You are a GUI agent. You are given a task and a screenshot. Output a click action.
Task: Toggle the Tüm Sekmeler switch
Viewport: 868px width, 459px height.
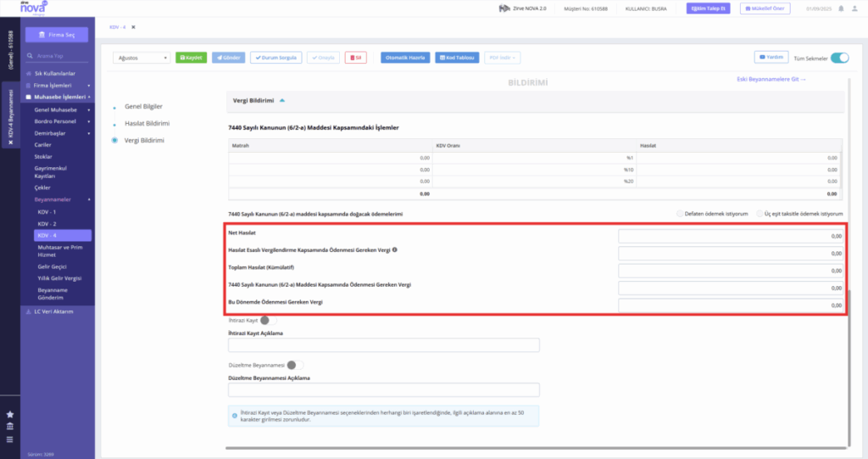pos(839,59)
